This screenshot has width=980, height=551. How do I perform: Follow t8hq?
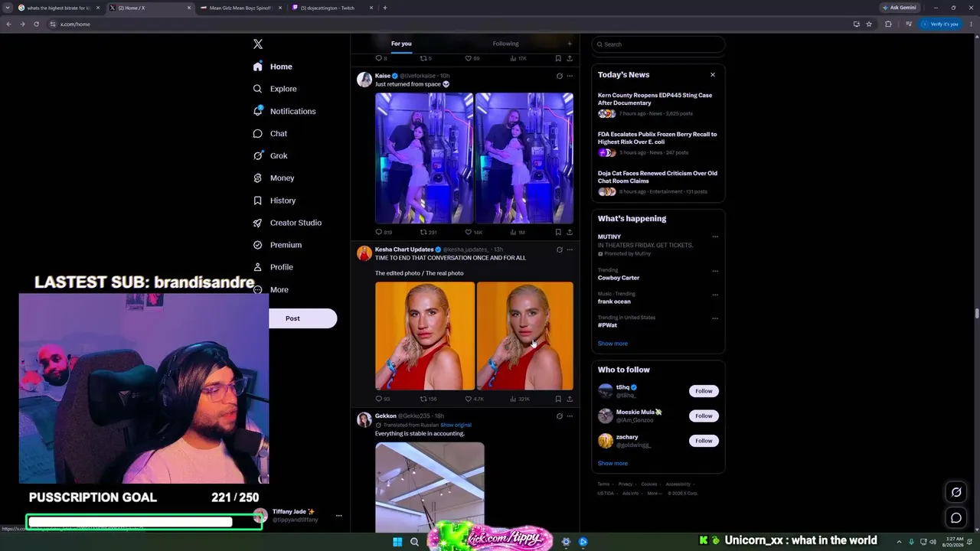(x=704, y=391)
